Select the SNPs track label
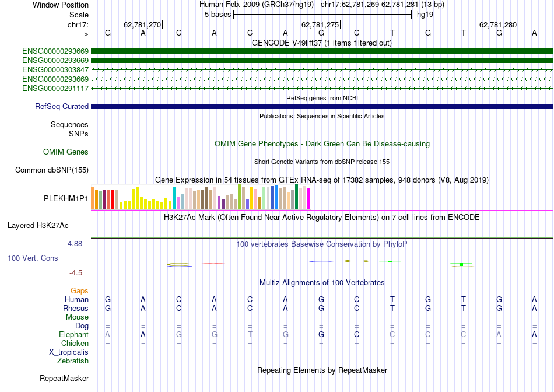Viewport: 554px width, 392px height. click(x=79, y=134)
